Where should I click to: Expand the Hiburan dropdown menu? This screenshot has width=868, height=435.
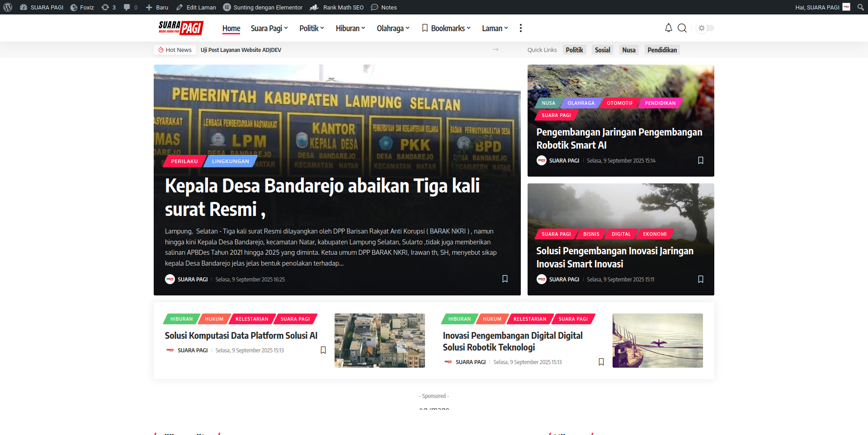click(350, 28)
